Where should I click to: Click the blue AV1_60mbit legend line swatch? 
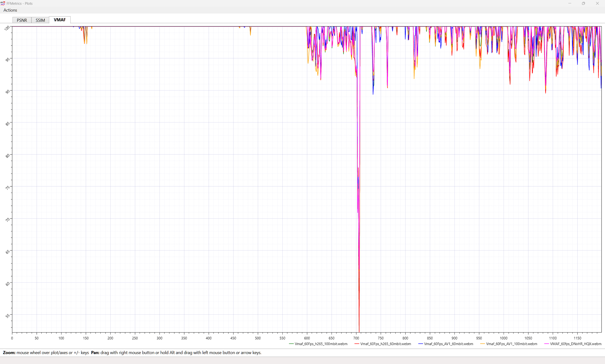[421, 344]
